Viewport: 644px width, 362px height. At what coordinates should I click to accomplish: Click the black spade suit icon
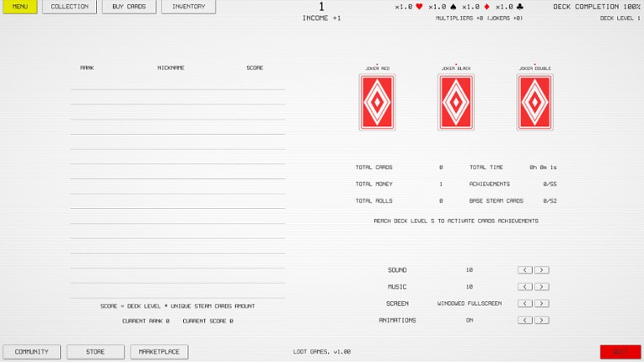click(x=452, y=7)
